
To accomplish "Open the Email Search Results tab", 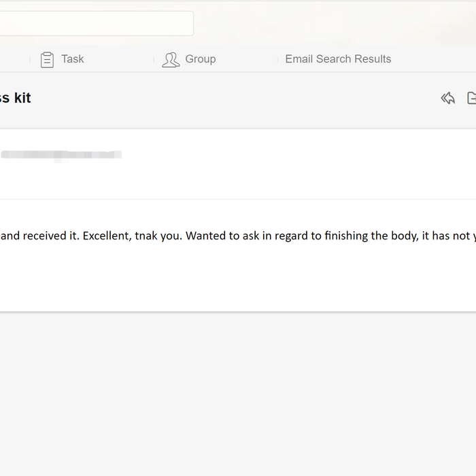I will [338, 59].
